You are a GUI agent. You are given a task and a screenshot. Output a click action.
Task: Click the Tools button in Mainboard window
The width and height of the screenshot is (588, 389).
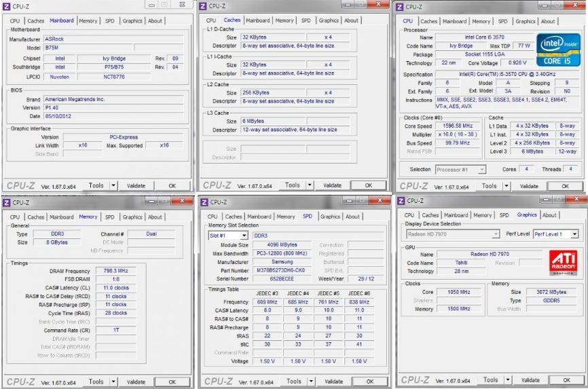pos(95,186)
